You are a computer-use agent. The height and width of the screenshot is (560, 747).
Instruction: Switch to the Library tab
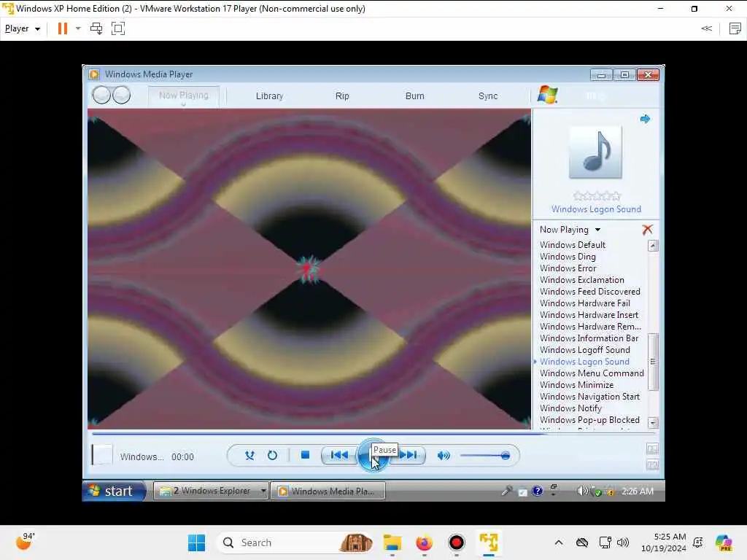tap(269, 96)
